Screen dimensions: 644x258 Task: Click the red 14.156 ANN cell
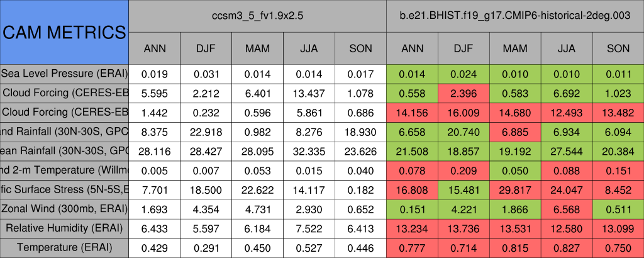tap(413, 112)
